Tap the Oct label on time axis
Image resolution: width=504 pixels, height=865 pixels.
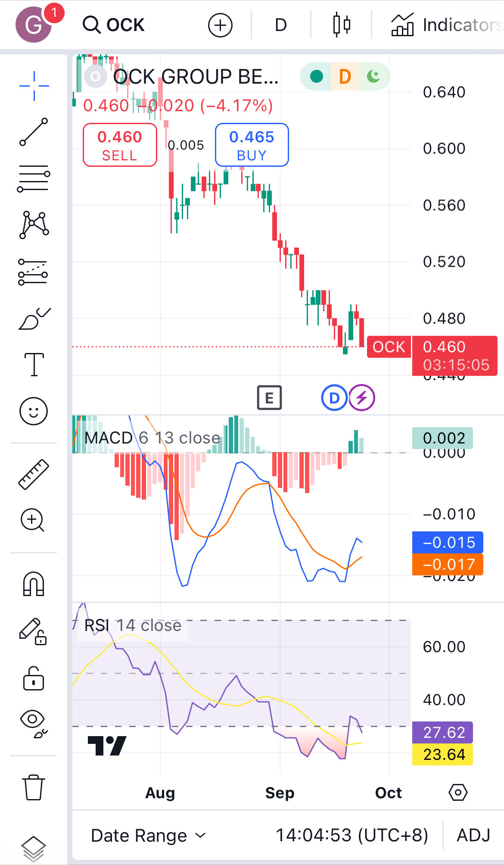(389, 793)
